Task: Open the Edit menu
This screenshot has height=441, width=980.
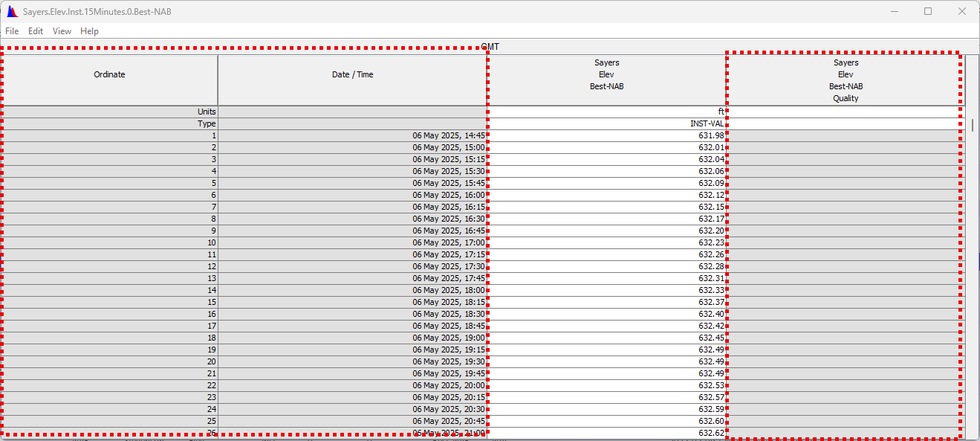Action: pos(36,31)
